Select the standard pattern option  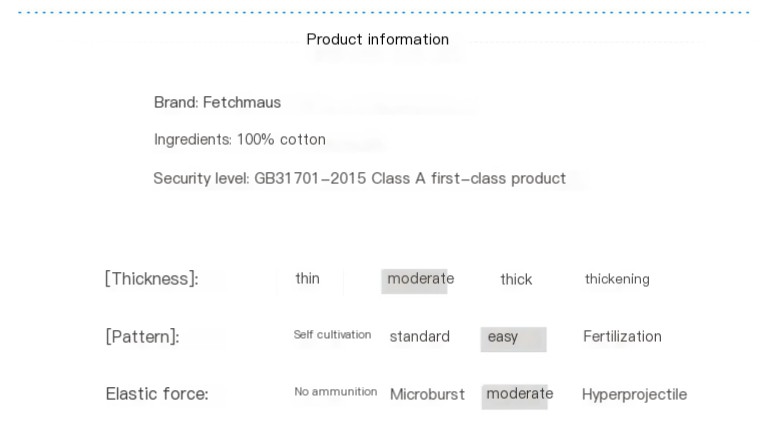click(x=419, y=337)
